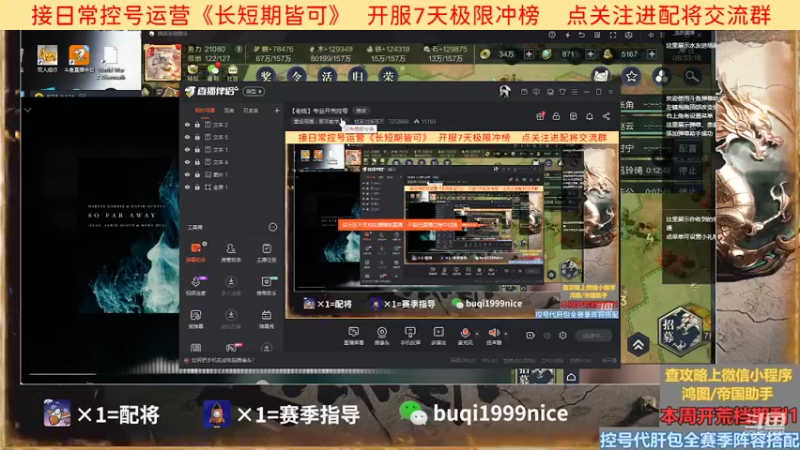
Task: Open the star favorites icon in game
Action: (632, 76)
